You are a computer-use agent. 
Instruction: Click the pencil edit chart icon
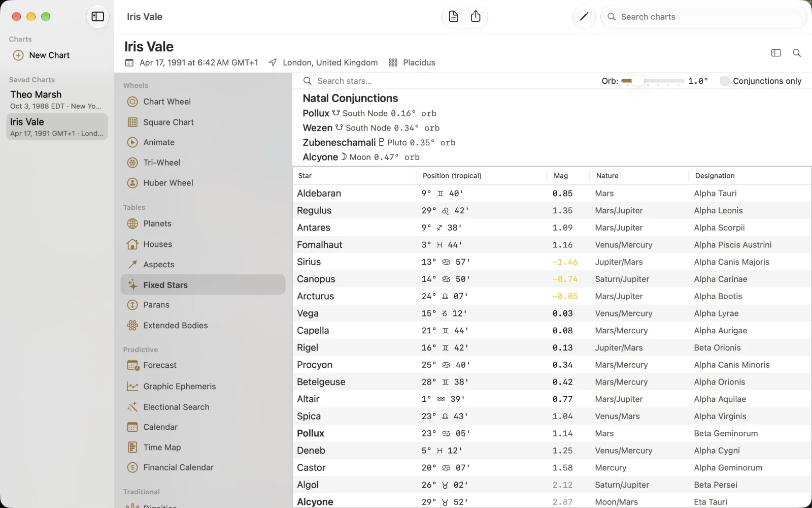pos(584,17)
